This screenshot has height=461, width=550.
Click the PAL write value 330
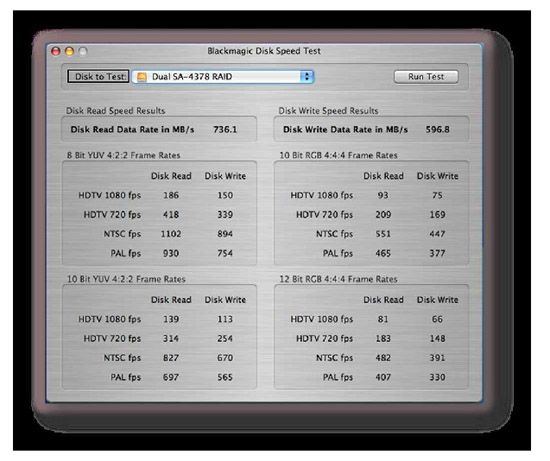[x=437, y=378]
